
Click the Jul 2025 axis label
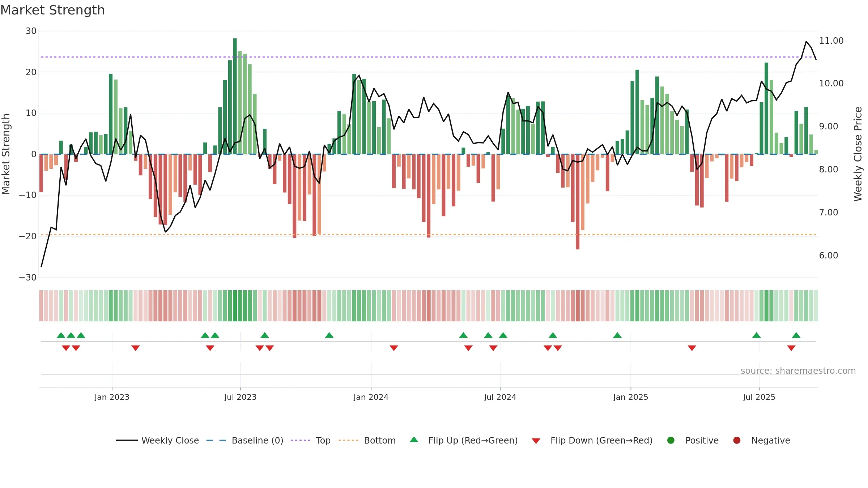click(x=759, y=397)
